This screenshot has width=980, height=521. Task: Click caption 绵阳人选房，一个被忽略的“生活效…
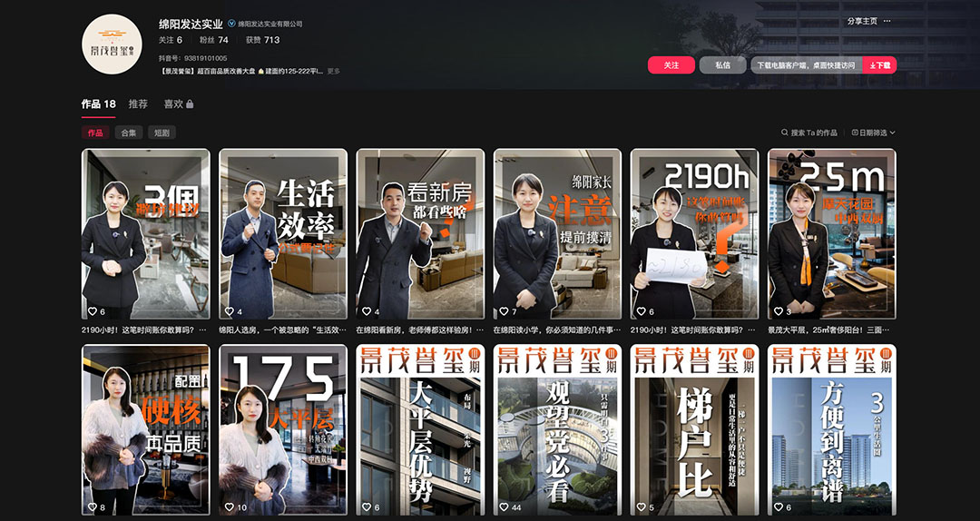(x=282, y=329)
